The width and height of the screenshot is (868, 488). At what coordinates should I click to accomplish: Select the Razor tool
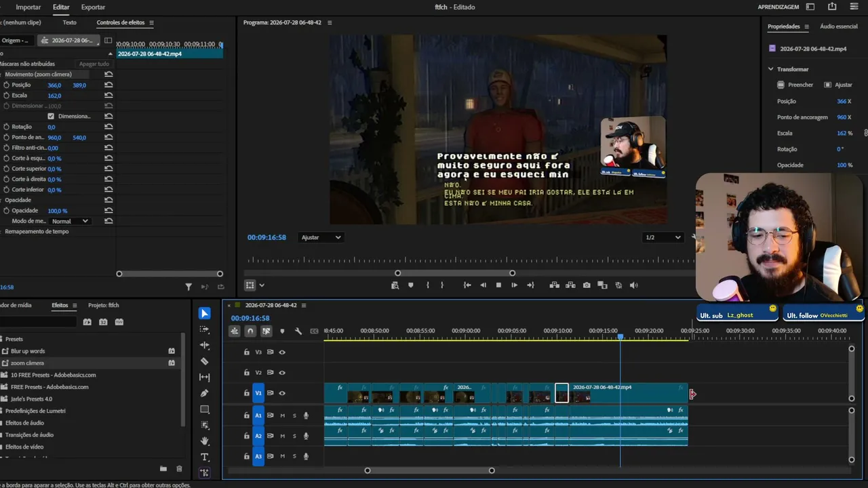click(204, 361)
